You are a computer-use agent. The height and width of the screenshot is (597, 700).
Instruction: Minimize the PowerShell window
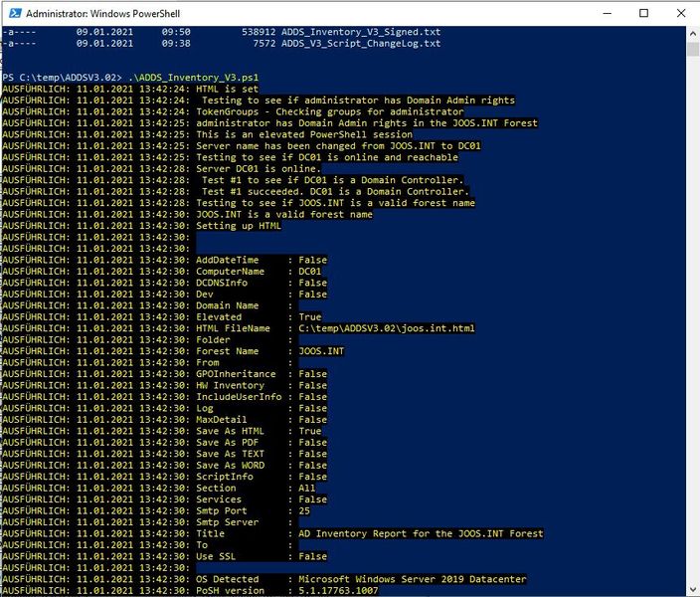[x=607, y=13]
